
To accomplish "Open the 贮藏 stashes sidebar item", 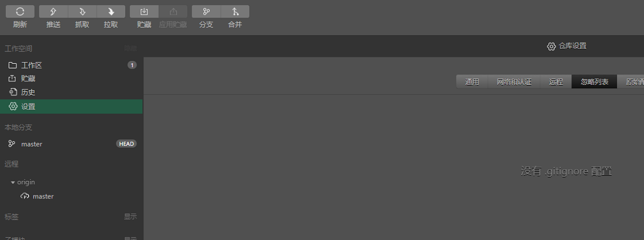I will coord(71,78).
